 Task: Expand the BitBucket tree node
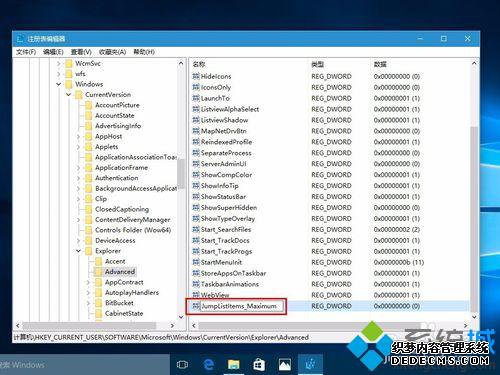(x=88, y=303)
